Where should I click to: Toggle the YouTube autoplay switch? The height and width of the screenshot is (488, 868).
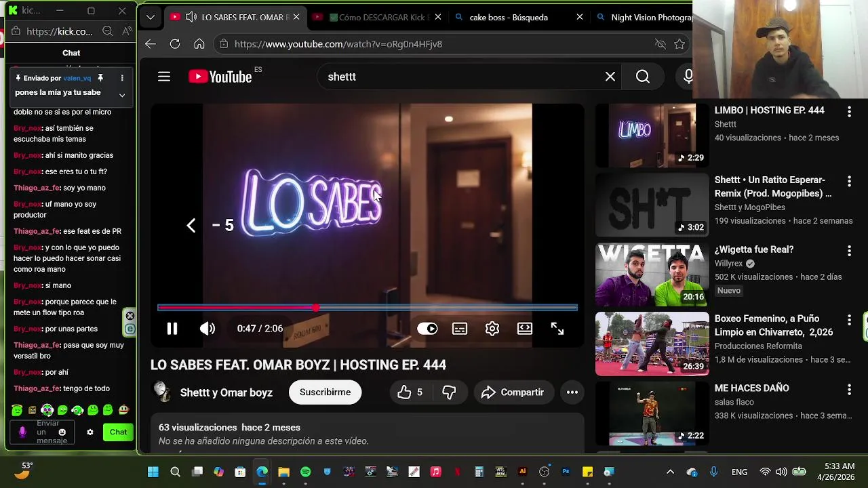point(427,329)
